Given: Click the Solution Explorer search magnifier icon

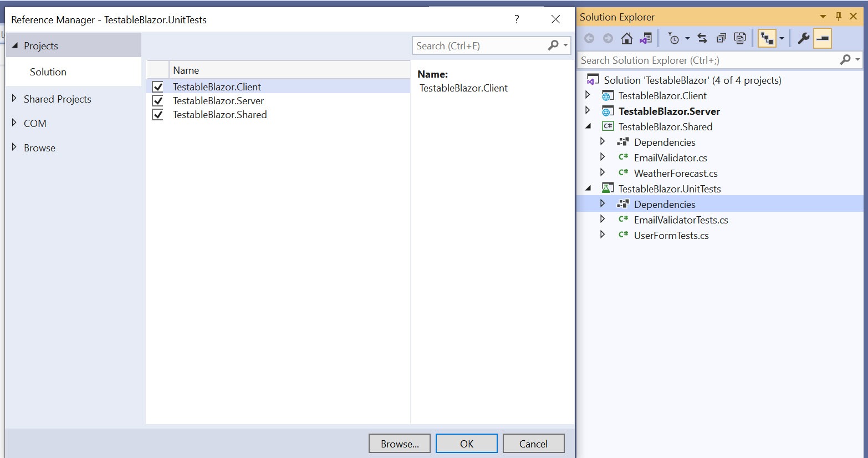Looking at the screenshot, I should (845, 59).
